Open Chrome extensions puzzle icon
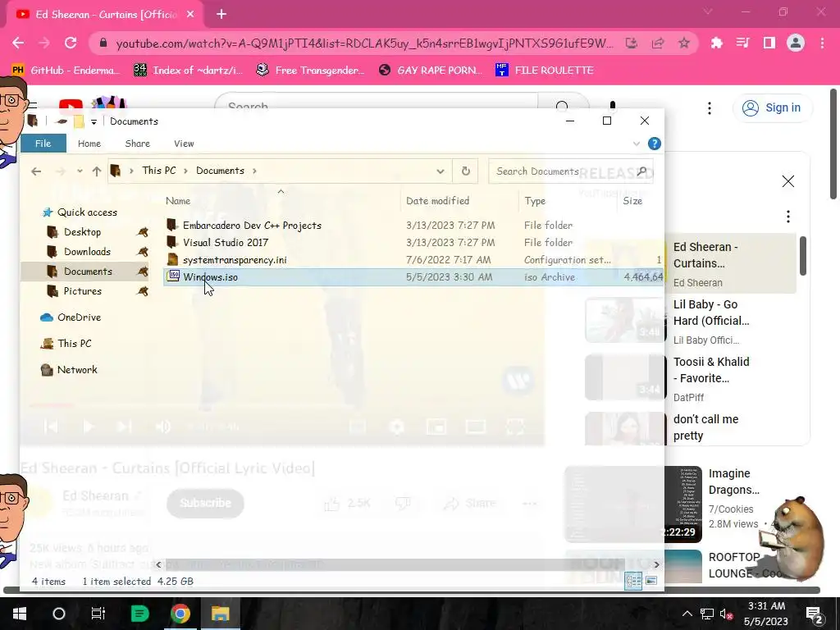This screenshot has width=840, height=630. pyautogui.click(x=716, y=43)
